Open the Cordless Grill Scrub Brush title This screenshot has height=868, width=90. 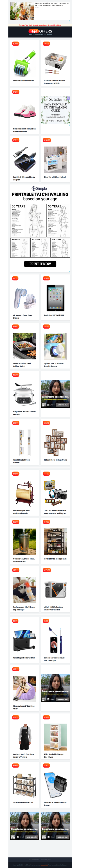24,81
